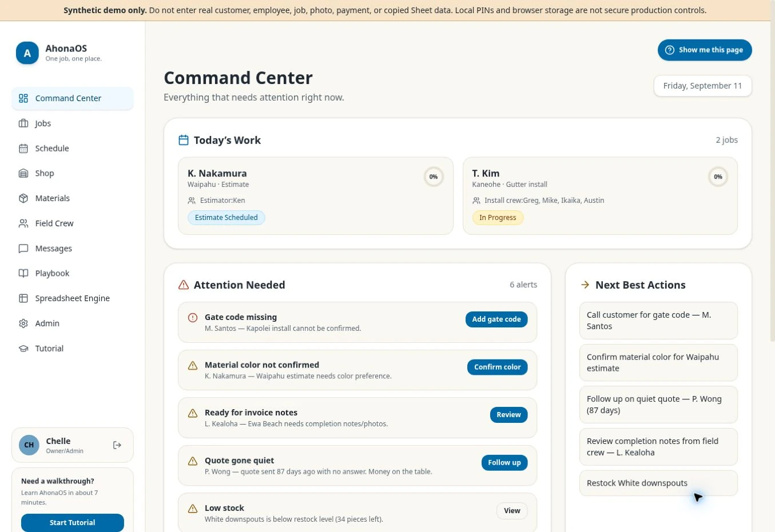Click the Playbook book icon
The image size is (775, 532).
tap(23, 273)
